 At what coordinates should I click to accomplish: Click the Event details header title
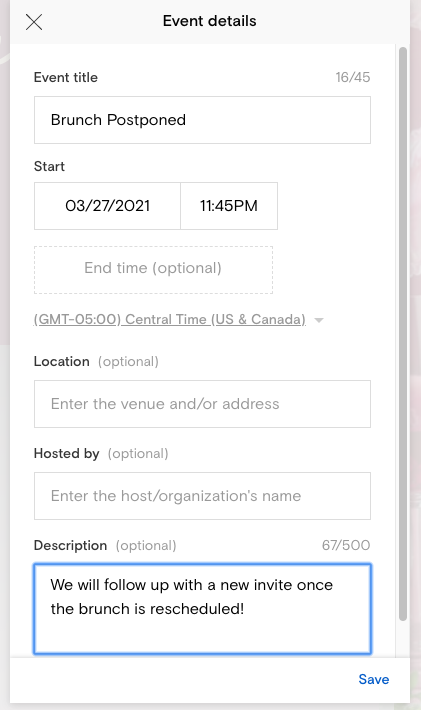210,21
